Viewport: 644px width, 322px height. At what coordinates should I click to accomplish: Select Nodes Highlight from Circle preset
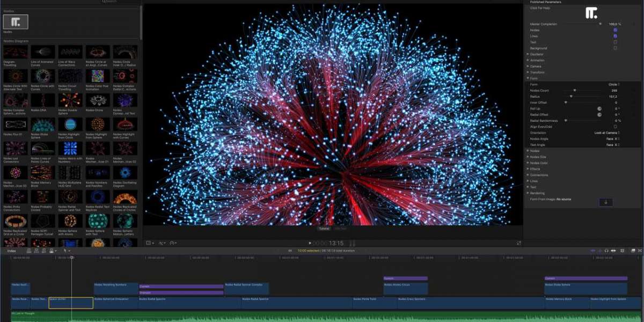click(x=70, y=125)
